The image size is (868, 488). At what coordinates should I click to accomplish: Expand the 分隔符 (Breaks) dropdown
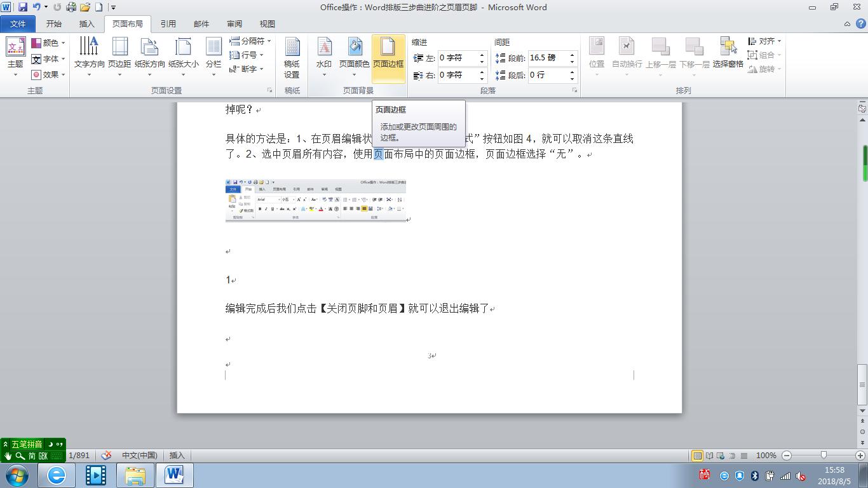(x=253, y=40)
